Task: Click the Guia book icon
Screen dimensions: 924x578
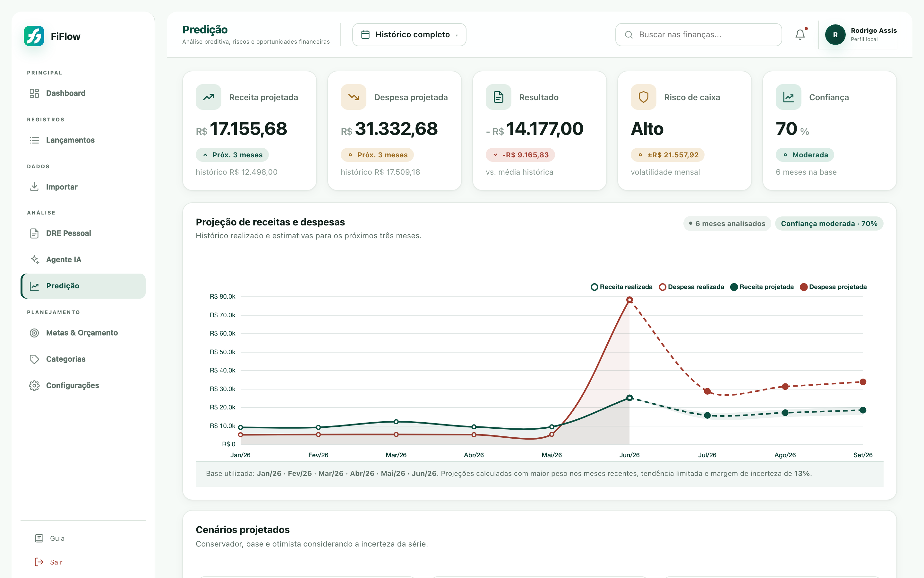Action: pyautogui.click(x=39, y=538)
